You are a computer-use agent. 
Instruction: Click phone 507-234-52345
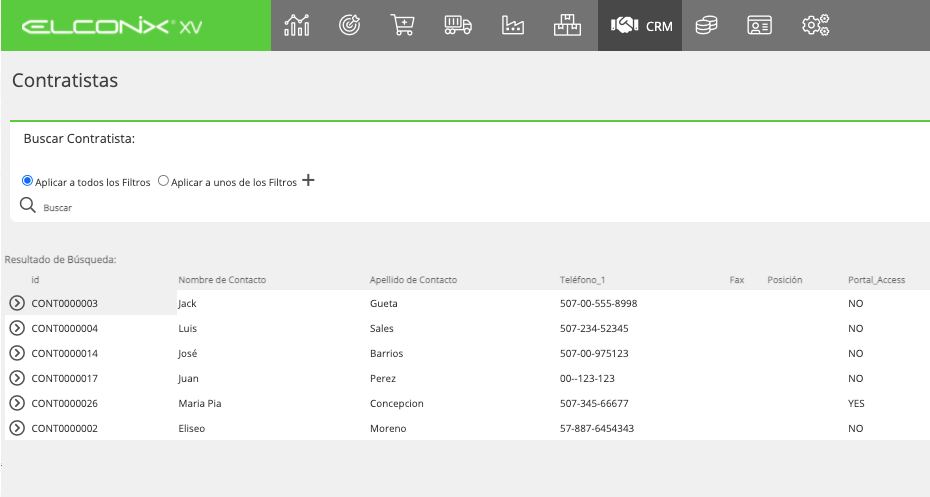(594, 328)
